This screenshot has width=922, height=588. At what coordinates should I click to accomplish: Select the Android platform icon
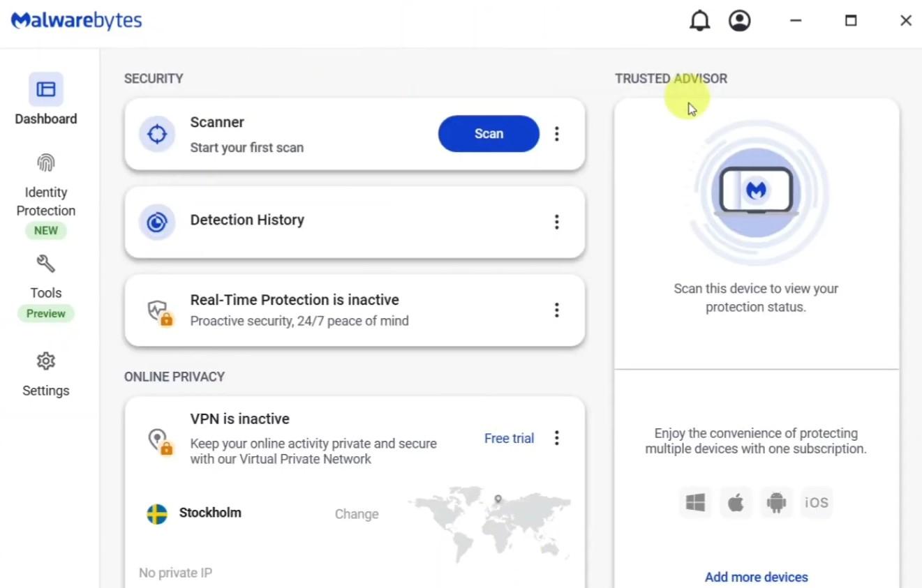(x=776, y=502)
